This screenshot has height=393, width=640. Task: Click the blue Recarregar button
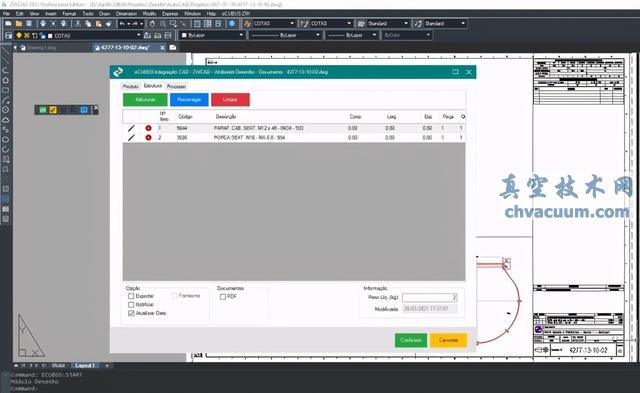189,100
